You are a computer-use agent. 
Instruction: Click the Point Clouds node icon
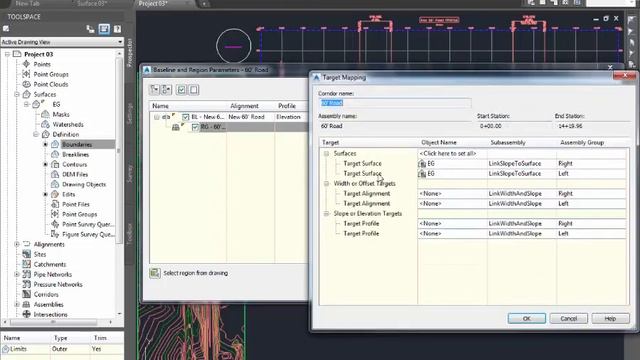[x=27, y=84]
